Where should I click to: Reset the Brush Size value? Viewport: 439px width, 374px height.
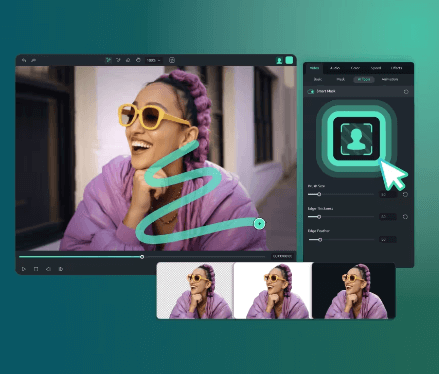(405, 194)
